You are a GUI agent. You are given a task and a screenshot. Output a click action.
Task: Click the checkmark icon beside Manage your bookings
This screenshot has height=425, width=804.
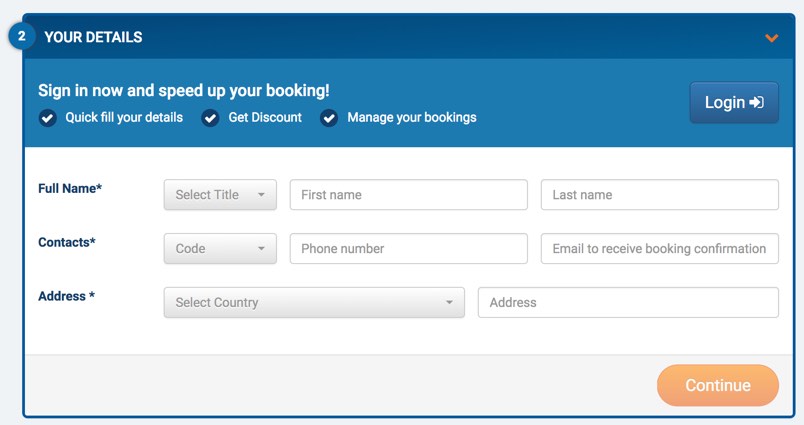click(x=329, y=118)
